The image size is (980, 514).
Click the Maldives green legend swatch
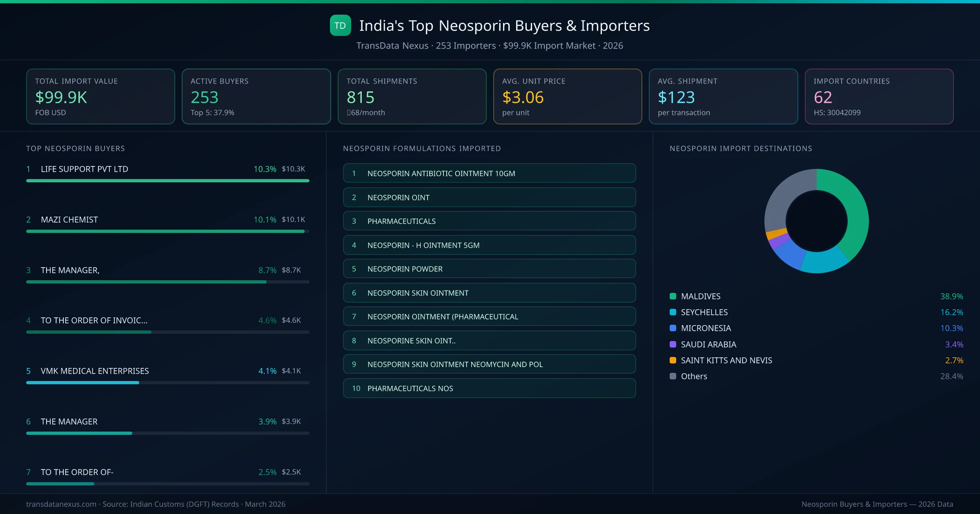[x=673, y=296]
